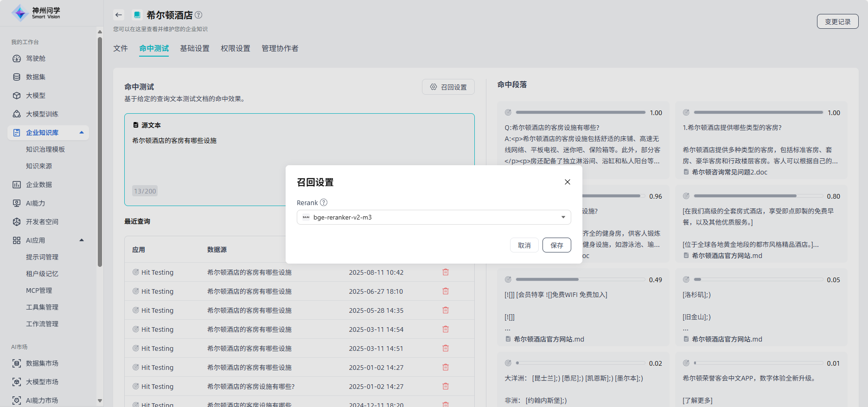This screenshot has width=868, height=407.
Task: Click the Hit Testing row dated 2025-06-27 18:10
Action: click(300, 291)
